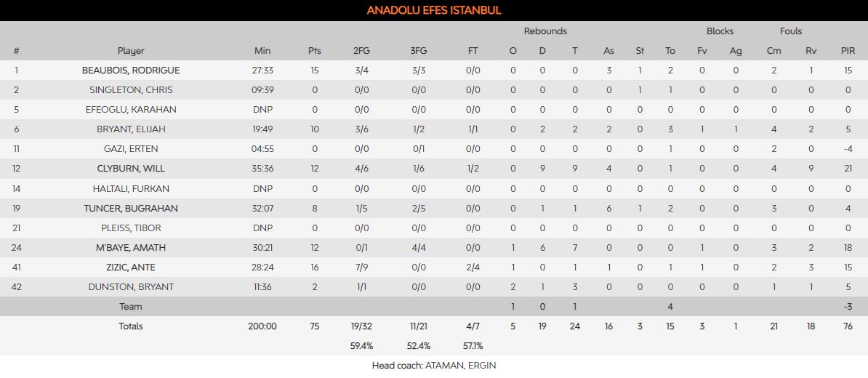
Task: Open Rodrigue Beaubois player profile
Action: click(131, 71)
